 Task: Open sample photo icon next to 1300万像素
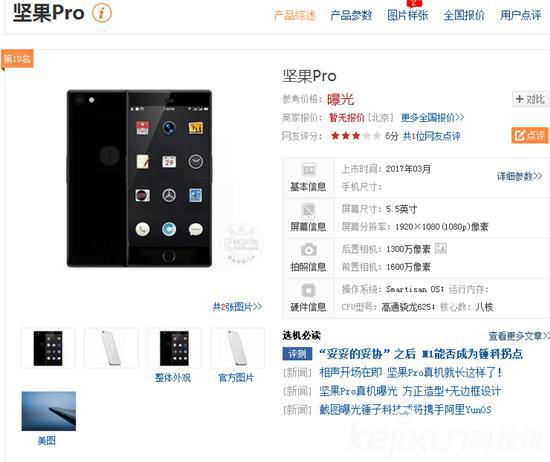coord(441,249)
